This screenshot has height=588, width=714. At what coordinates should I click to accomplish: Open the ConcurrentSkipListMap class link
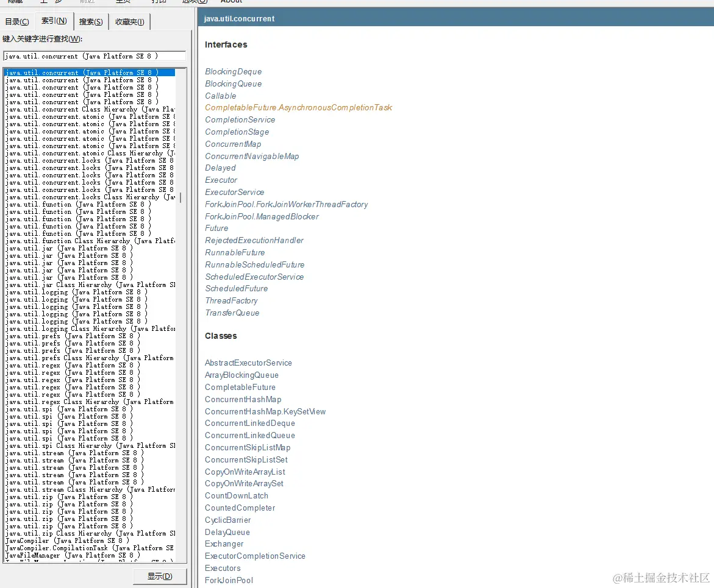(x=248, y=448)
